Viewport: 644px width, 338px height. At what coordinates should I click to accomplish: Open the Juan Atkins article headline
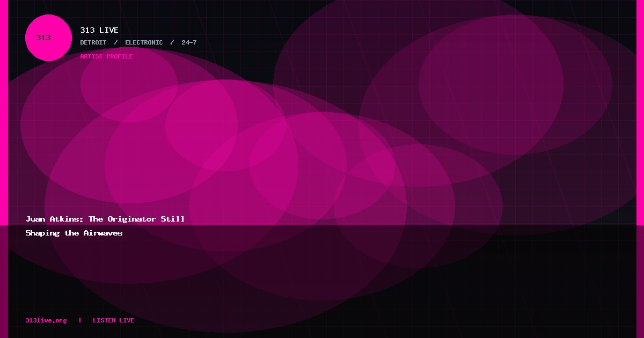(x=105, y=226)
